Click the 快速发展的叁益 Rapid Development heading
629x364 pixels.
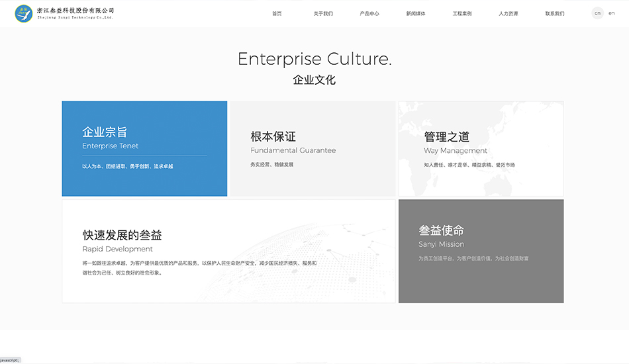click(x=122, y=236)
